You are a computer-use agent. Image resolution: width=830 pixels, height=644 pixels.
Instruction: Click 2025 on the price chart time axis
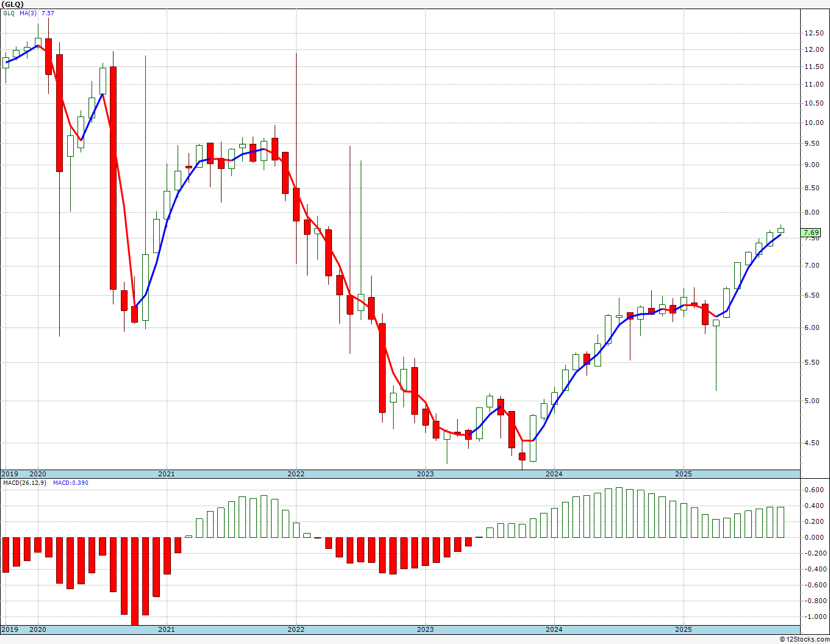[x=684, y=474]
